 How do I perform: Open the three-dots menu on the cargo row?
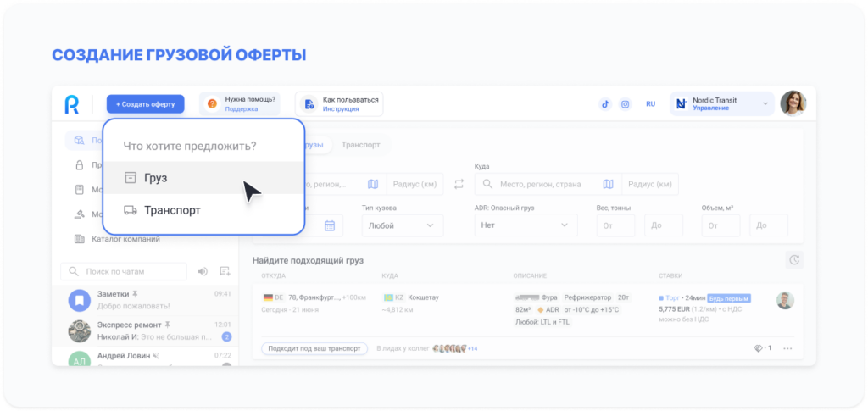(x=787, y=348)
